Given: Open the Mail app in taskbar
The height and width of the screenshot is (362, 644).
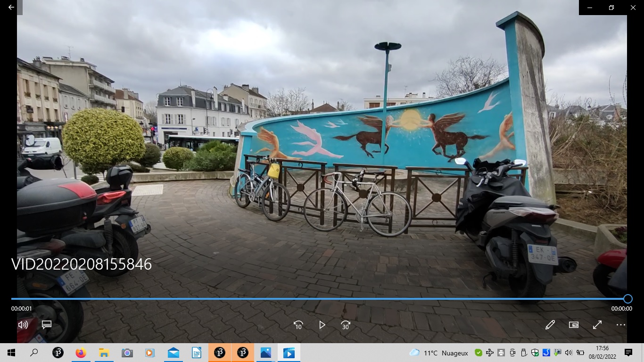Looking at the screenshot, I should point(173,353).
